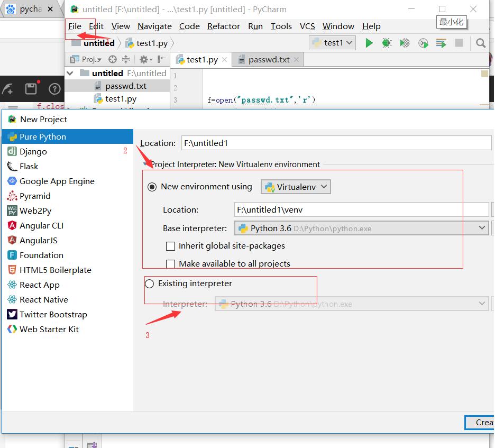Viewport: 495px width, 448px height.
Task: Open the Refactor menu
Action: pos(223,26)
